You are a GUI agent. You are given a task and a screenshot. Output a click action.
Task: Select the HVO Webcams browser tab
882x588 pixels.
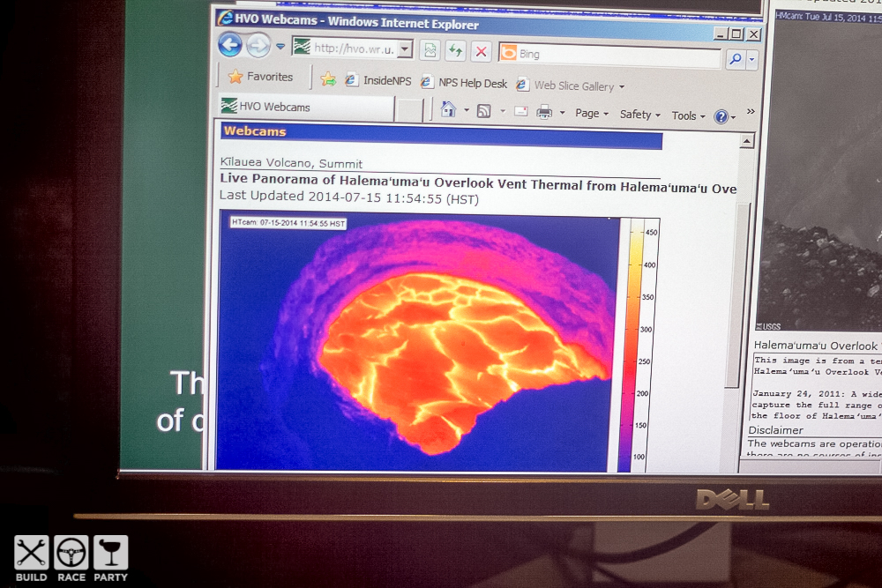307,107
